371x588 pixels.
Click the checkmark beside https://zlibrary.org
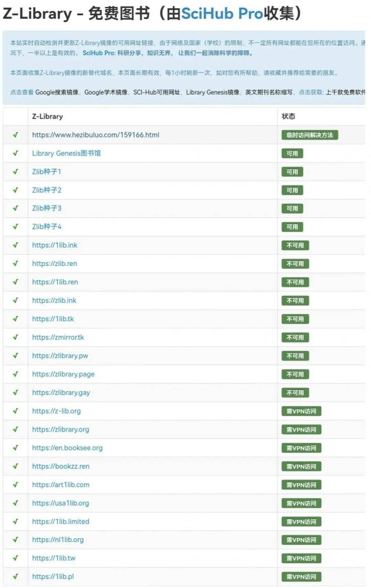[x=15, y=429]
